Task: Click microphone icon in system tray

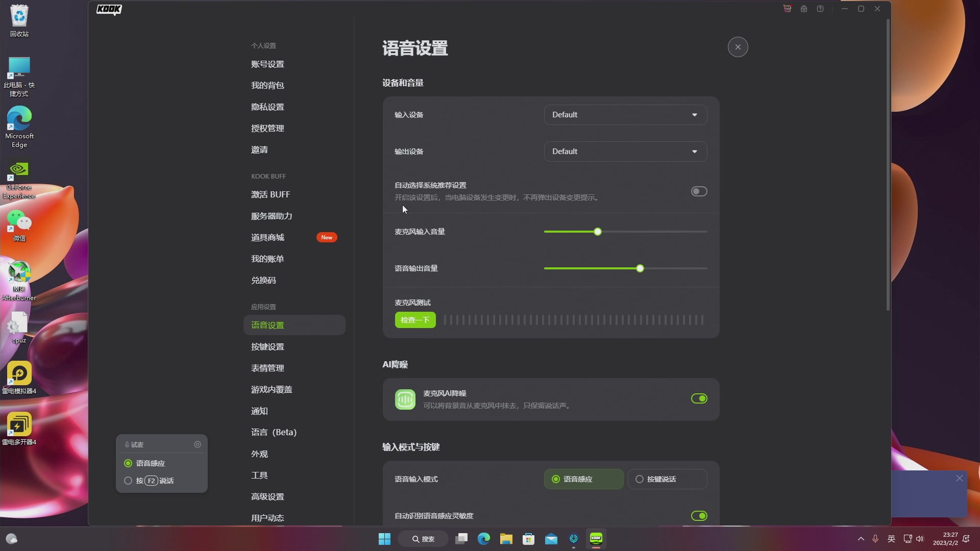Action: [875, 539]
